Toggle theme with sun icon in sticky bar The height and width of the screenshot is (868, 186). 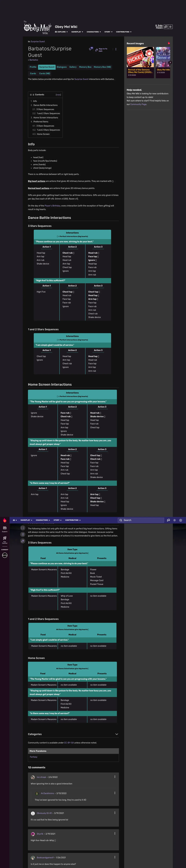[x=175, y=520]
